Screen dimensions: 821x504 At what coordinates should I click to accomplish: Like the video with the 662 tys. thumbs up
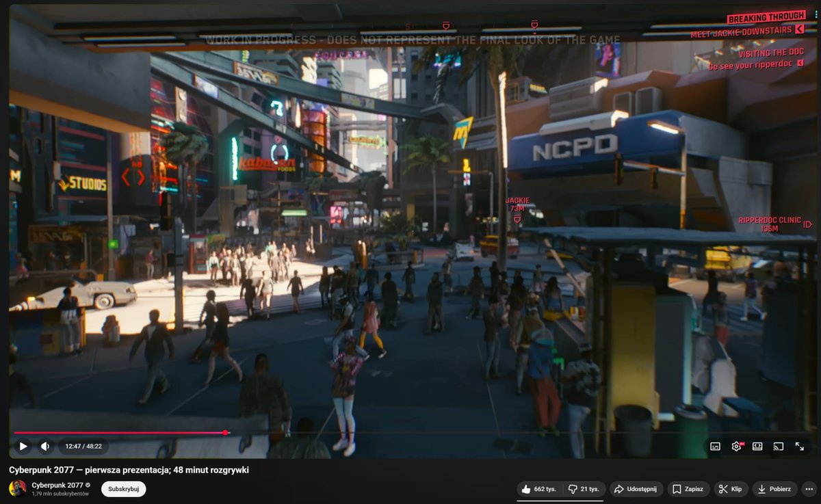pos(539,489)
